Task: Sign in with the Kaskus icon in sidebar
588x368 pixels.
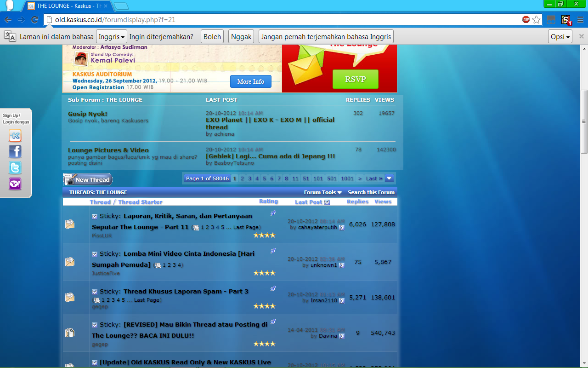Action: click(15, 136)
